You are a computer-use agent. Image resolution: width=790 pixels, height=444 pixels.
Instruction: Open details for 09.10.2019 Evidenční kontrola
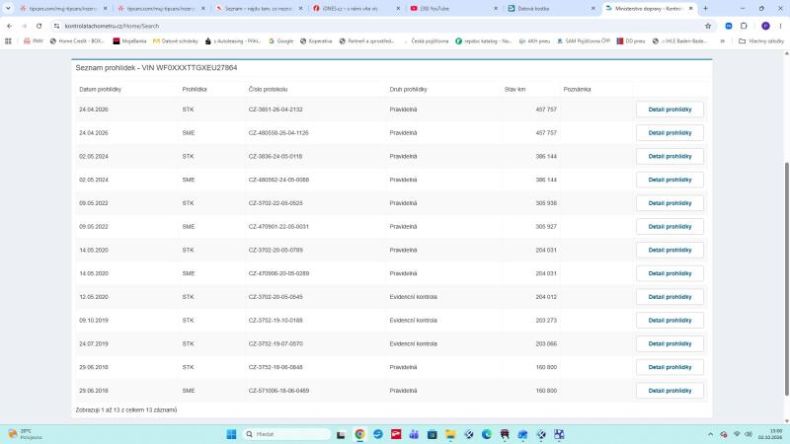tap(670, 321)
